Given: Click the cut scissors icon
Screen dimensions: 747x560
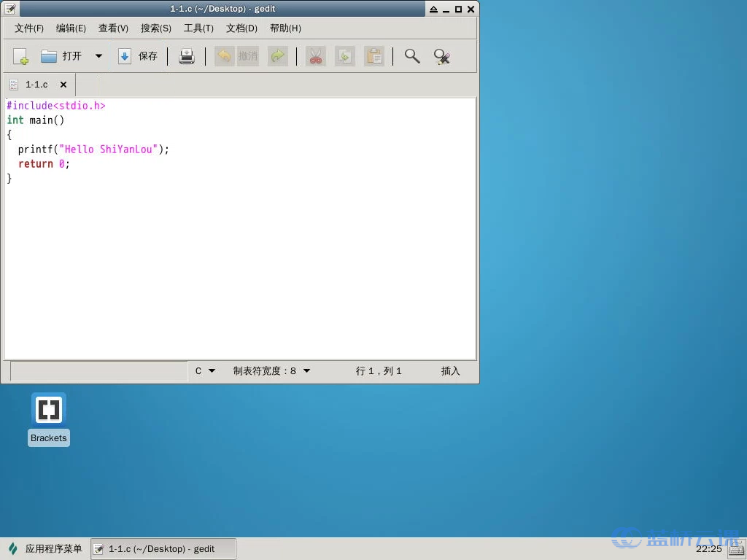Looking at the screenshot, I should (x=315, y=56).
